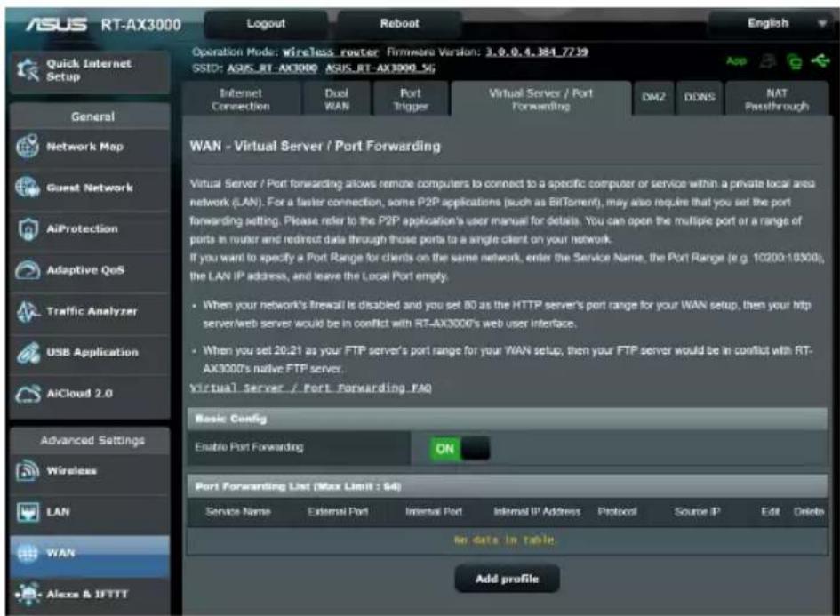Image resolution: width=840 pixels, height=616 pixels.
Task: Click the ASUS_RT-AX3000_5G SSID link
Action: tap(380, 68)
